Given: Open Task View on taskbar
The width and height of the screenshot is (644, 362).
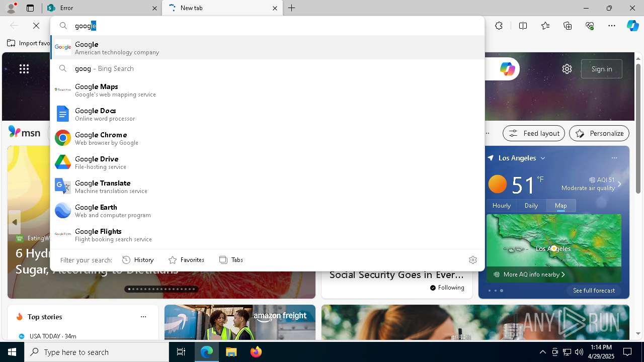Looking at the screenshot, I should click(x=181, y=352).
